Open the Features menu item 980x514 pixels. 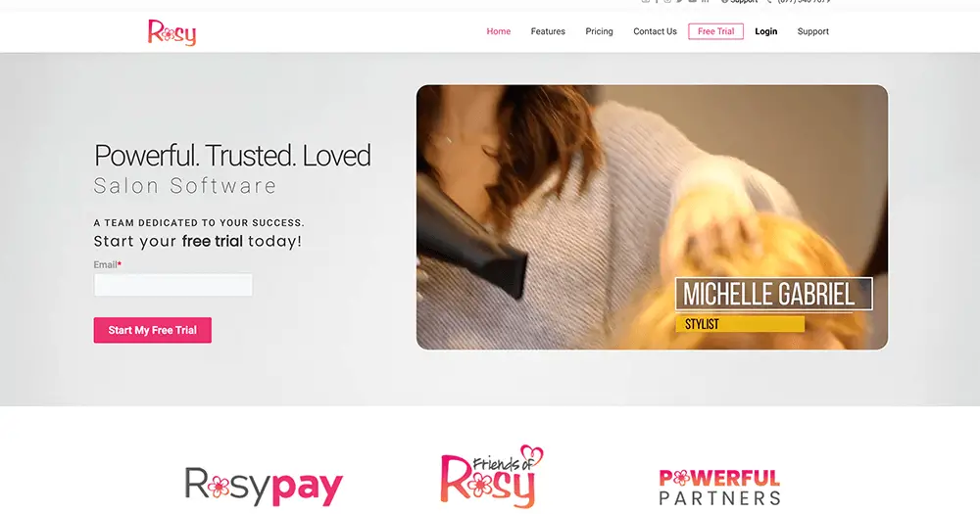coord(548,31)
